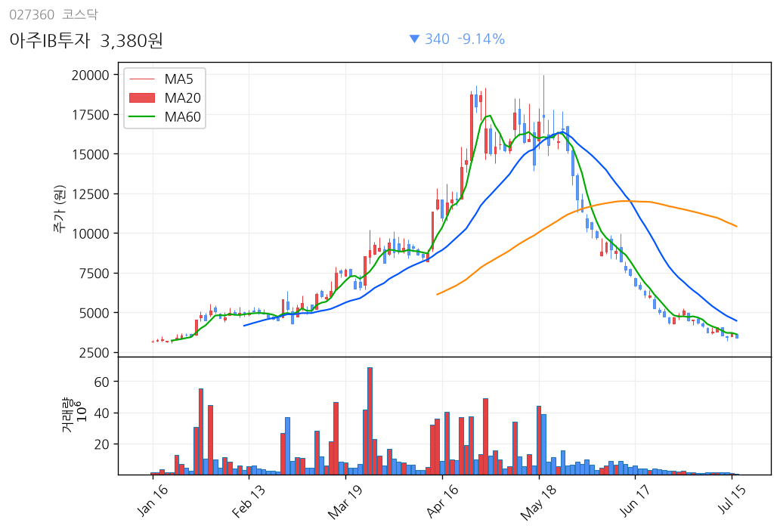Click the orange moving average line's right end
Image resolution: width=780 pixels, height=532 pixels.
(735, 226)
